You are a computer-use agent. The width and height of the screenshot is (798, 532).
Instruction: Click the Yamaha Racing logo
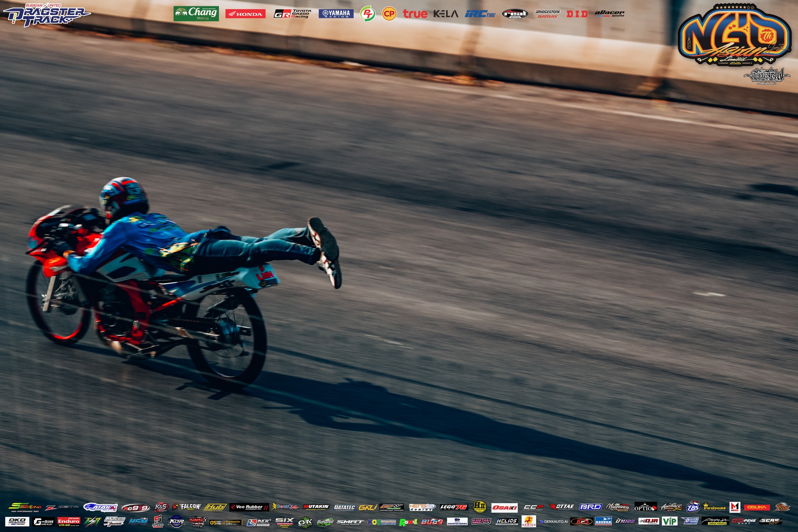[336, 14]
